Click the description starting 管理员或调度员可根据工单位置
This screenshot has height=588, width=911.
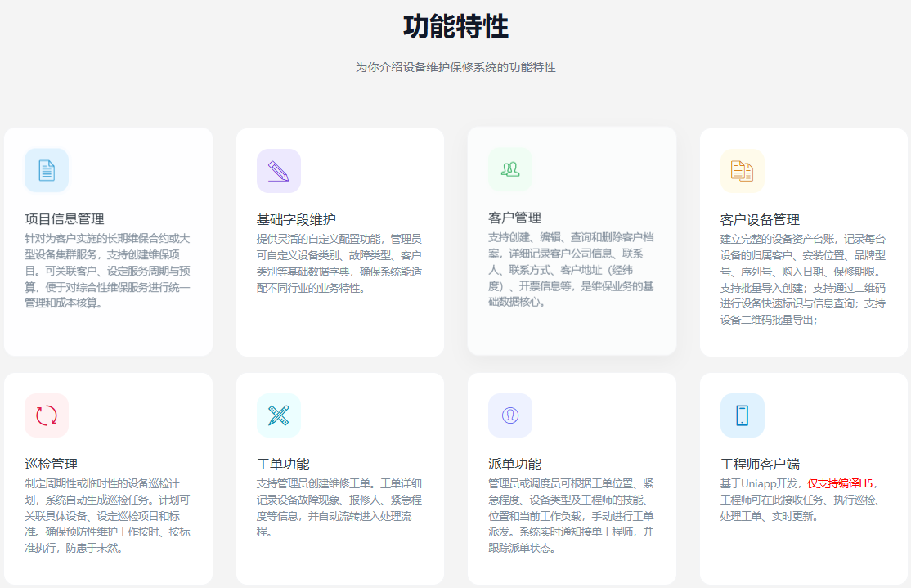click(571, 516)
